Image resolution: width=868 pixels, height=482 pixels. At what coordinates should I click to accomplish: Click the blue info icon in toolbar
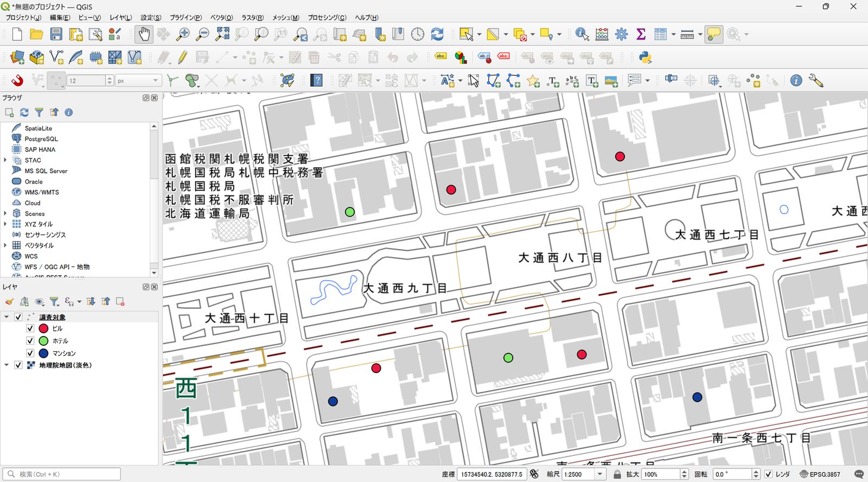coord(796,81)
